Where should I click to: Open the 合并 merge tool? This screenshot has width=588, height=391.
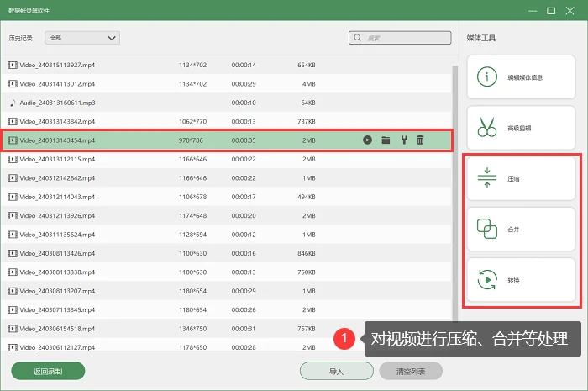521,230
